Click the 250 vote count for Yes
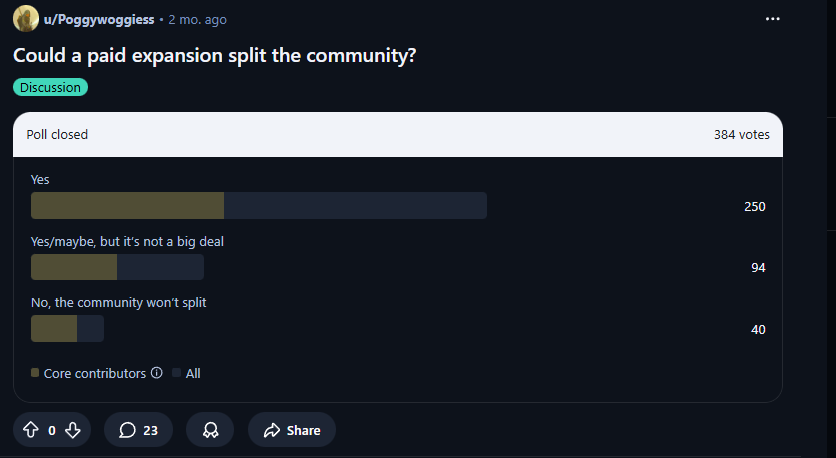 [x=754, y=206]
